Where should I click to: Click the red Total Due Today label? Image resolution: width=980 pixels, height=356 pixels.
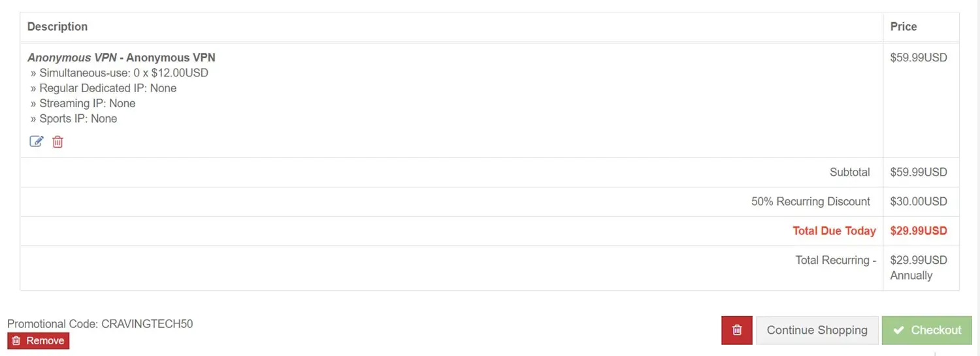point(834,231)
